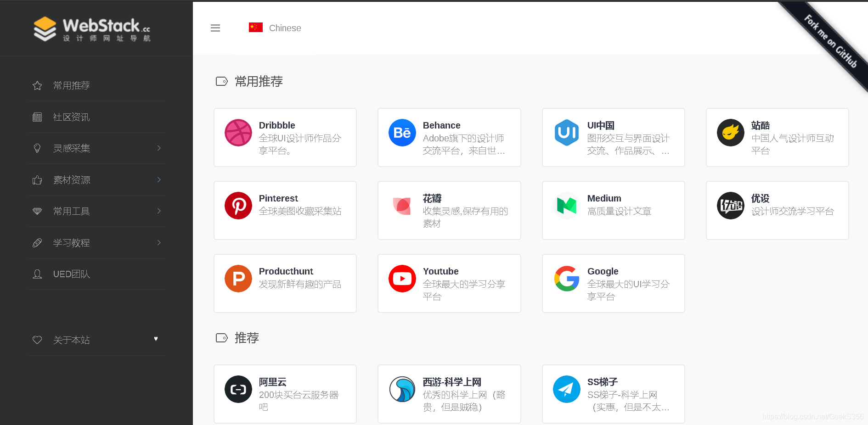Click the WebStack logo
Screen dimensions: 868x425
[92, 29]
